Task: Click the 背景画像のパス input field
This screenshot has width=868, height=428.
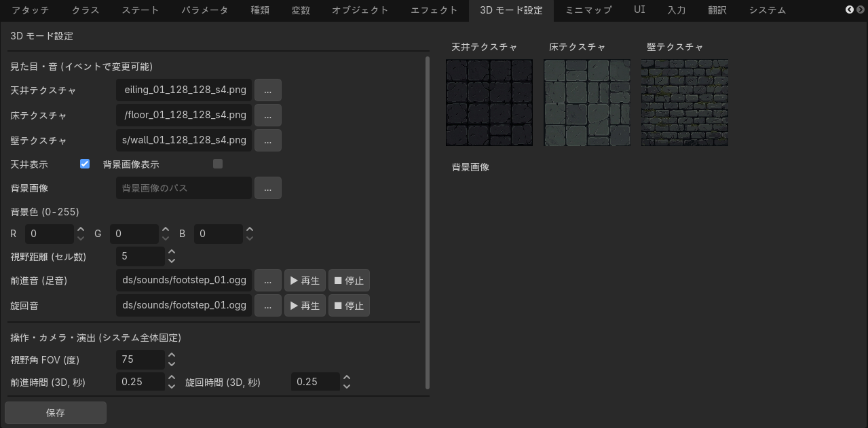Action: click(x=184, y=188)
